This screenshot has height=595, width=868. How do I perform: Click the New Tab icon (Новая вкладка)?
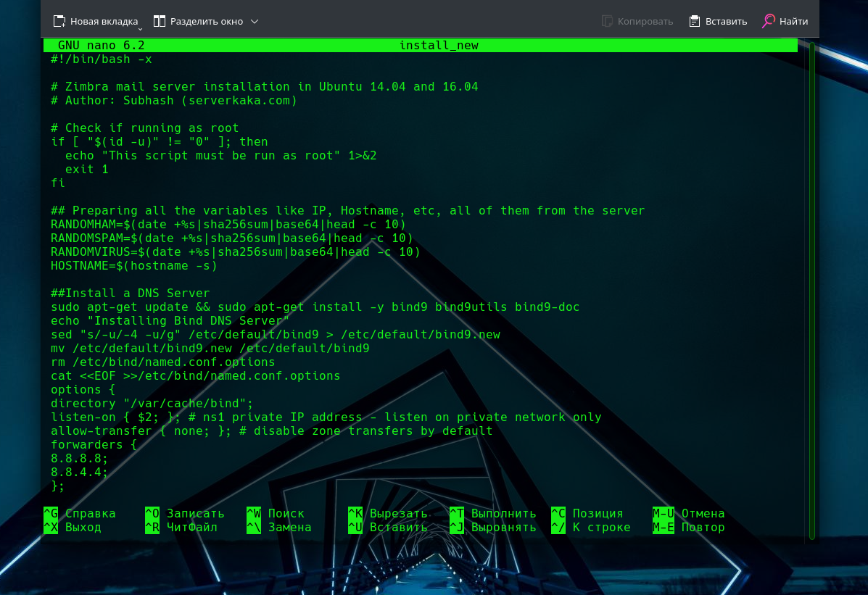pos(59,21)
